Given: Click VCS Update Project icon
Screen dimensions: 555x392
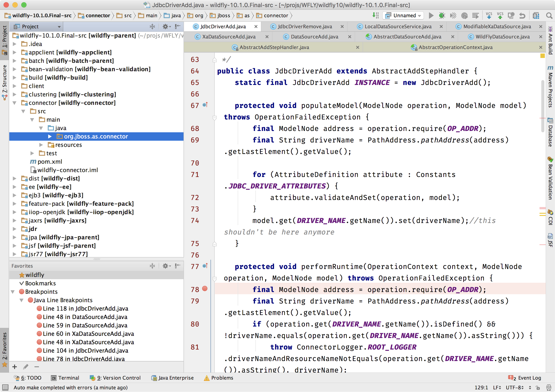Looking at the screenshot, I should coord(489,16).
